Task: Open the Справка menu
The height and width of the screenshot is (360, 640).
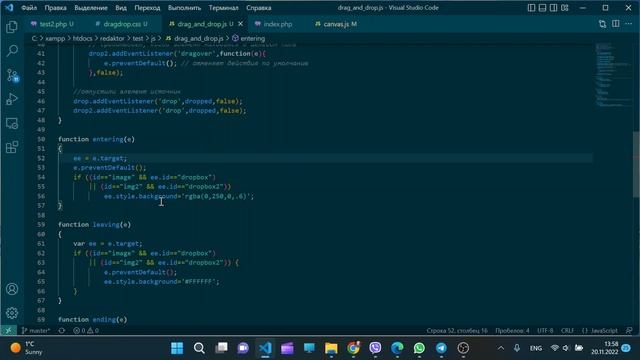Action: click(x=259, y=8)
